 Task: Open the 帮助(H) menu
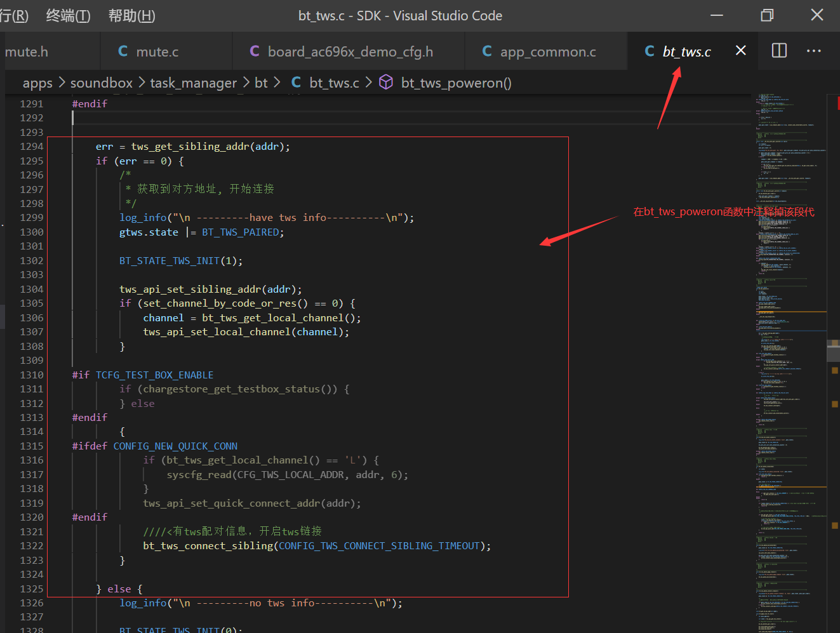131,16
